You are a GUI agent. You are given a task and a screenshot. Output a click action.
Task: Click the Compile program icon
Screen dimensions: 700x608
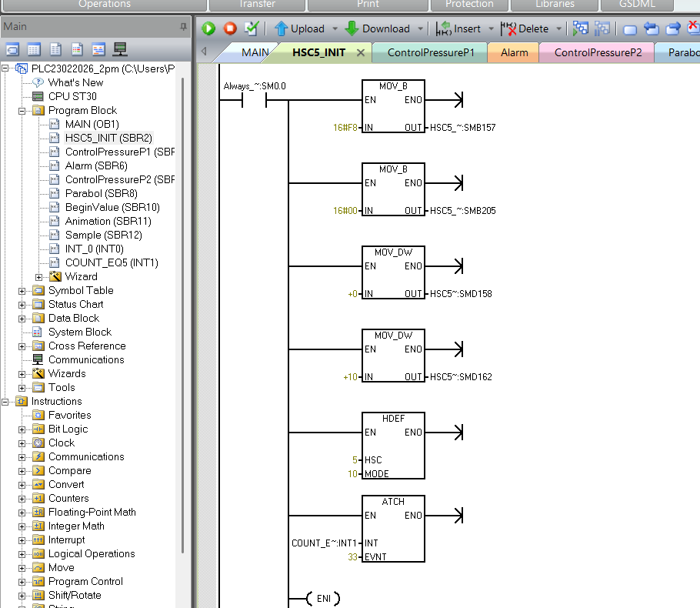(252, 28)
